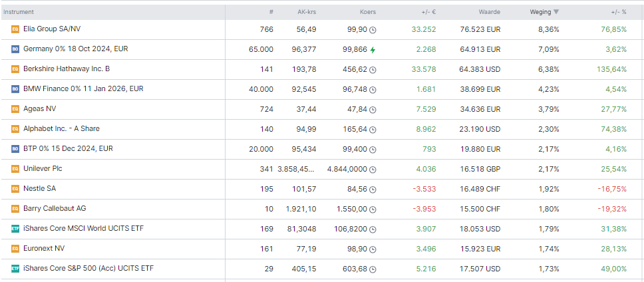Image resolution: width=644 pixels, height=282 pixels.
Task: Sort by Waarde column header
Action: pyautogui.click(x=490, y=12)
